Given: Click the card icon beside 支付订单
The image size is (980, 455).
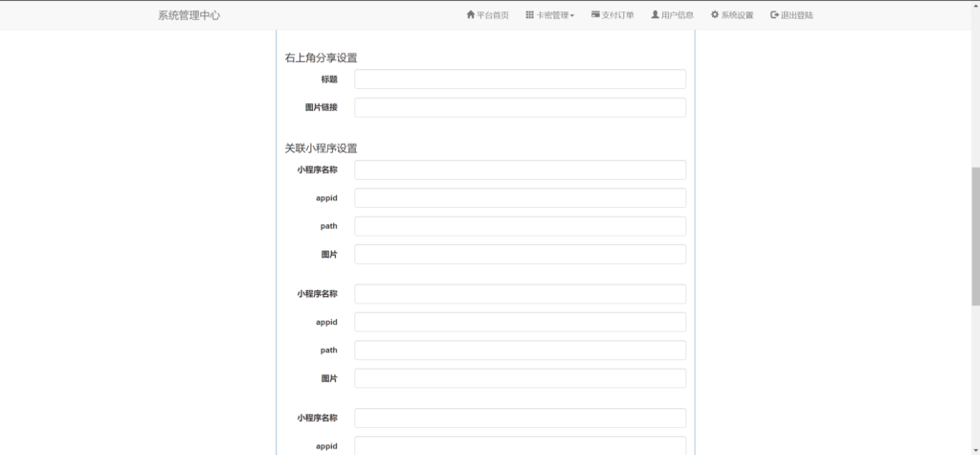Looking at the screenshot, I should 595,15.
